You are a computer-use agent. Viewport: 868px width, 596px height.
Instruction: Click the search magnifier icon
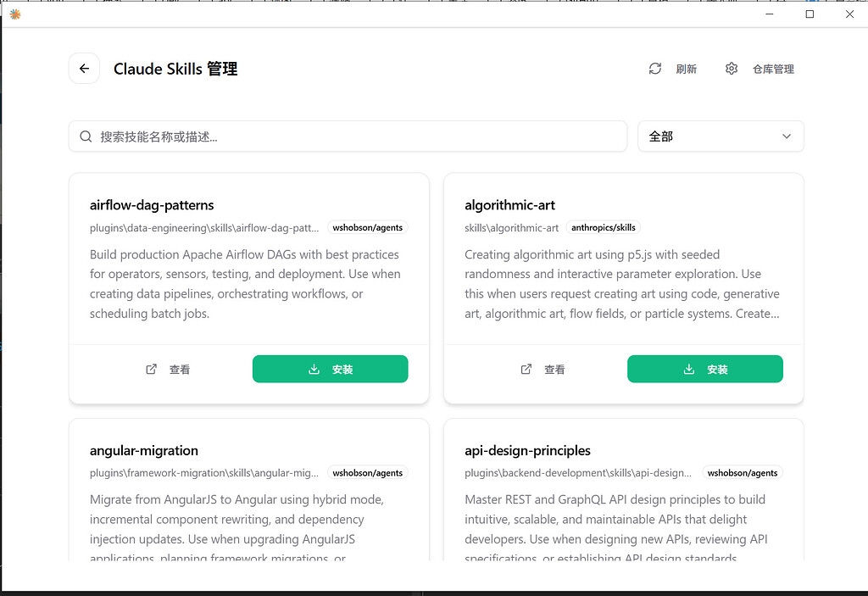click(x=86, y=136)
